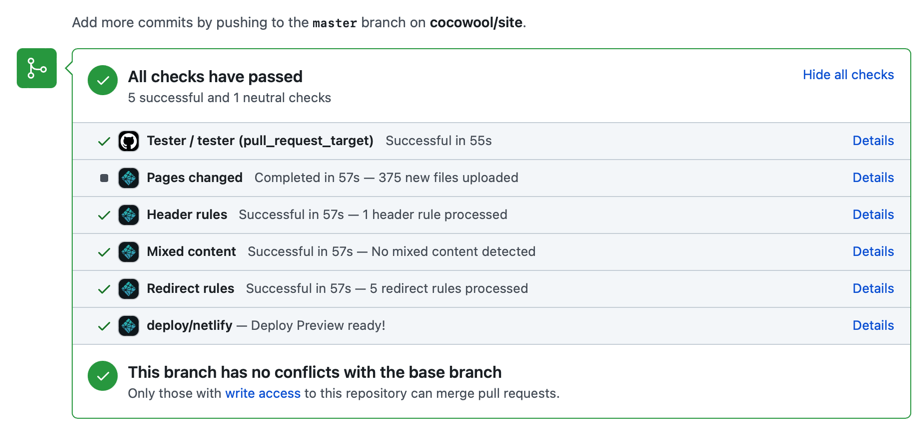
Task: Open Details for Header rules check
Action: click(x=873, y=215)
